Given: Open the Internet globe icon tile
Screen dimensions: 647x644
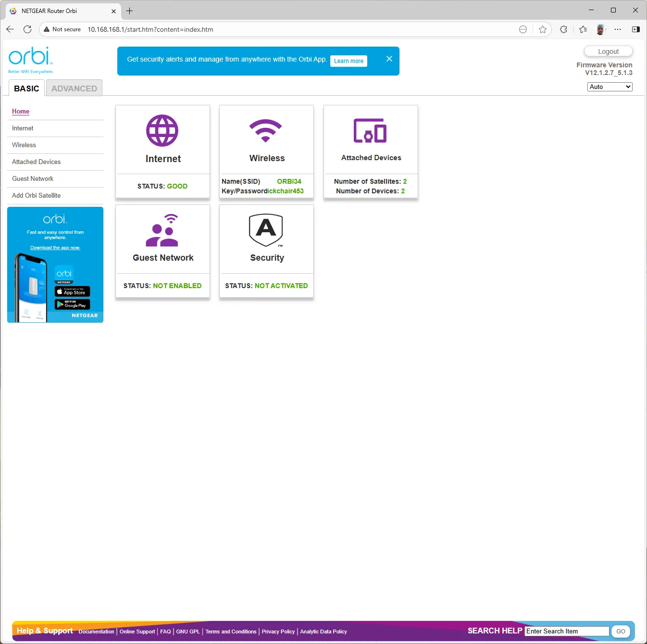Looking at the screenshot, I should point(162,130).
